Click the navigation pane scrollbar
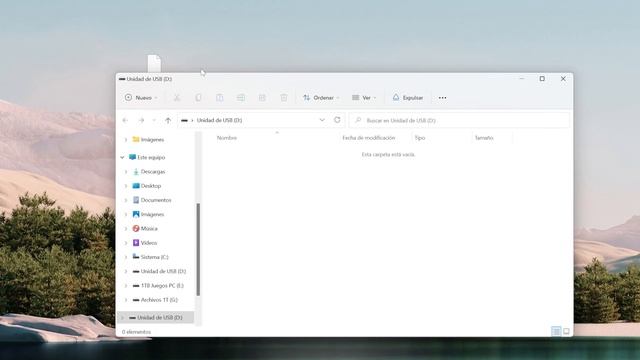This screenshot has height=360, width=640. [x=198, y=249]
